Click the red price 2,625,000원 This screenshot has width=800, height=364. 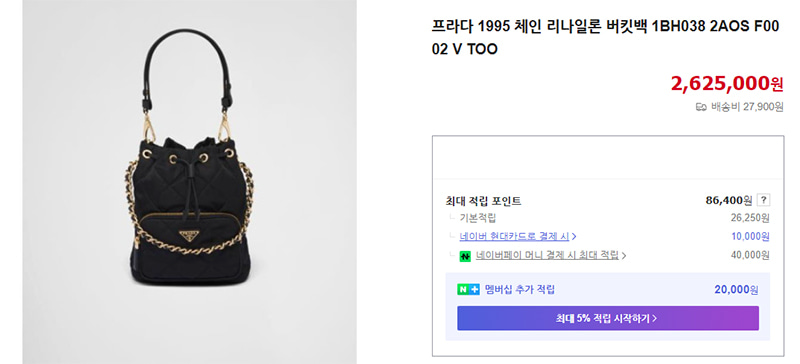pos(727,83)
